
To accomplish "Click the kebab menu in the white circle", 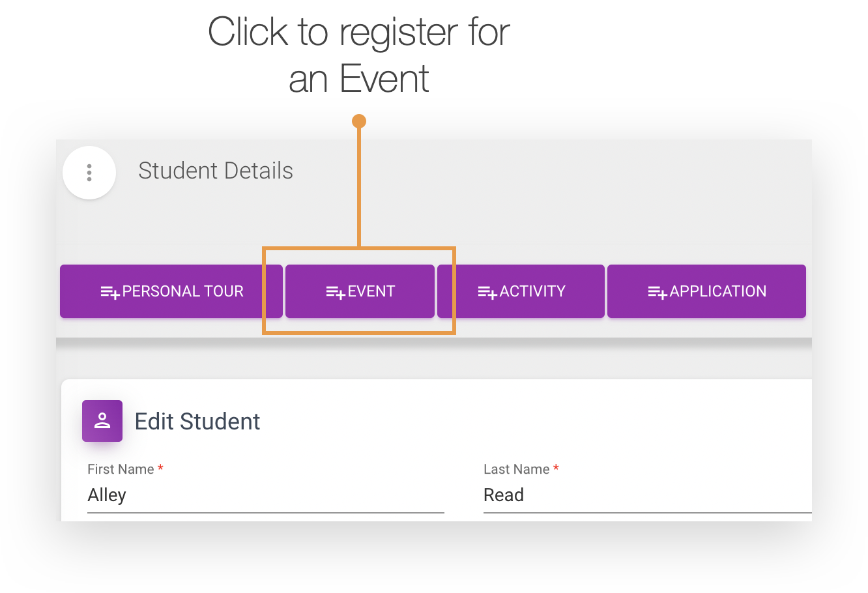I will [x=89, y=172].
